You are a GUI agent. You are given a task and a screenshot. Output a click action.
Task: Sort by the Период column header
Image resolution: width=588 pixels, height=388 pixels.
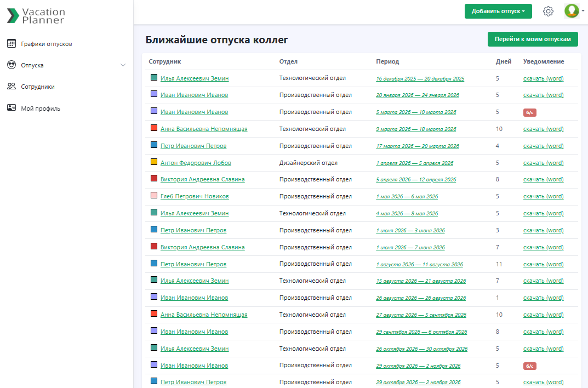click(x=387, y=61)
